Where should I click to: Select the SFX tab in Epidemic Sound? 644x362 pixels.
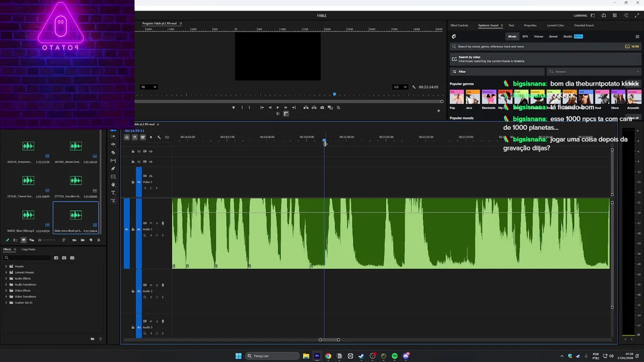525,36
